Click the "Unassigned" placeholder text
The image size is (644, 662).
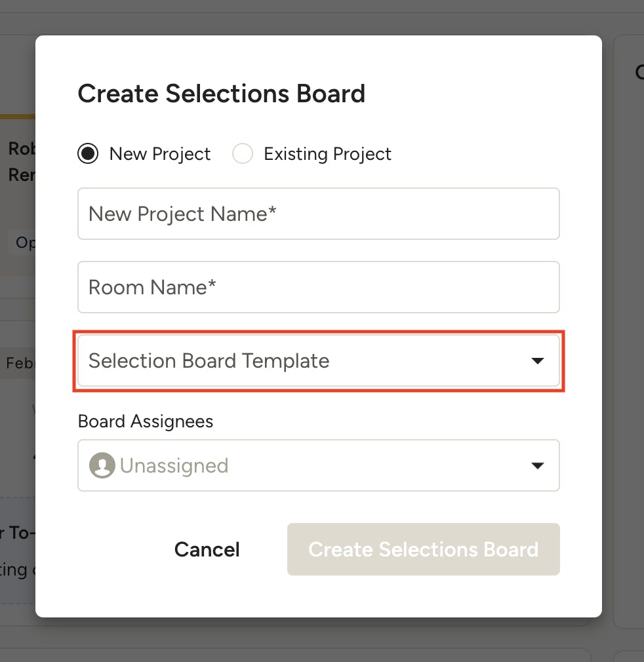174,466
